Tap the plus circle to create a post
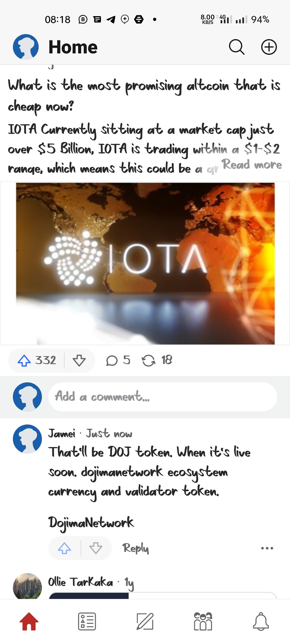This screenshot has width=290, height=644. (269, 47)
